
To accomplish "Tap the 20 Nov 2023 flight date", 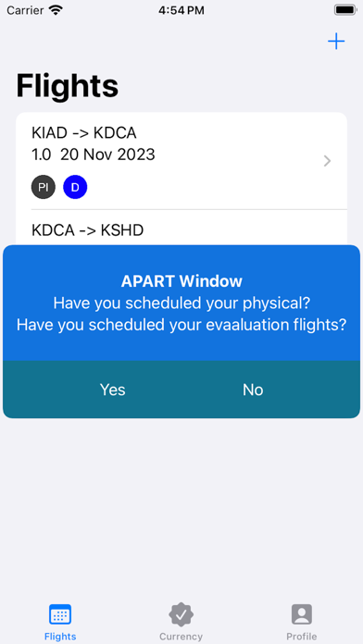I will (x=107, y=155).
